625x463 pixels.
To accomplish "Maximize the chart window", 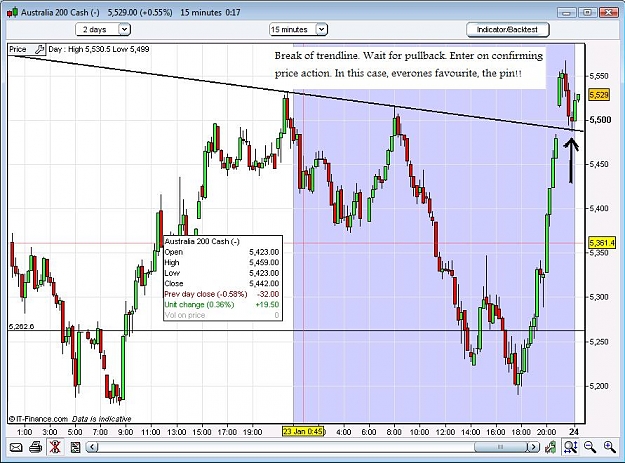I will click(587, 13).
